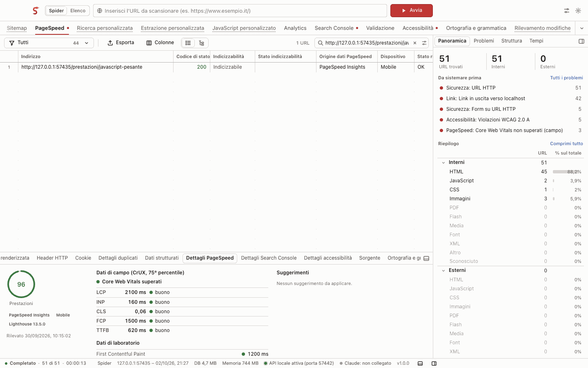Open Struttura tab in sidebar
588x368 pixels.
512,41
